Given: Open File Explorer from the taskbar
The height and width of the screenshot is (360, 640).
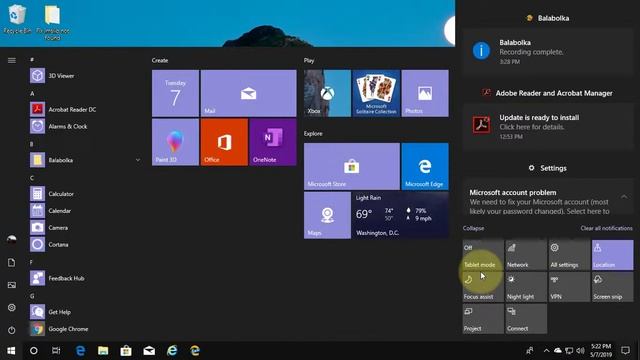Looking at the screenshot, I should [x=103, y=351].
